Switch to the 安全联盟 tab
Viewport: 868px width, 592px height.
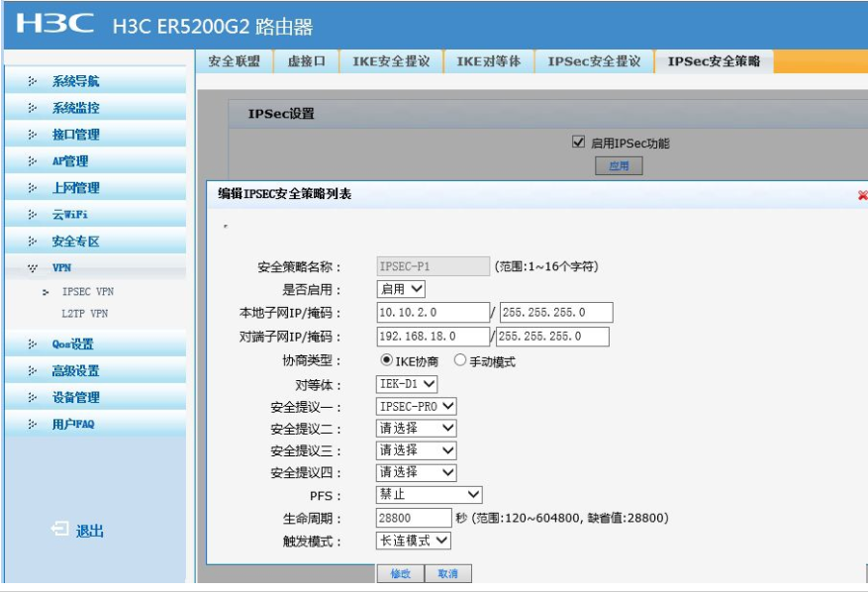pyautogui.click(x=235, y=61)
